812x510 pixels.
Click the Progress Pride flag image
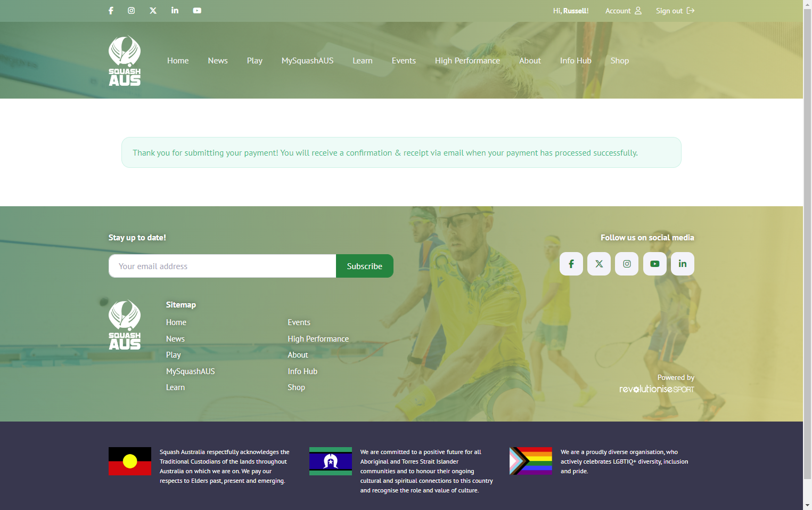click(531, 461)
